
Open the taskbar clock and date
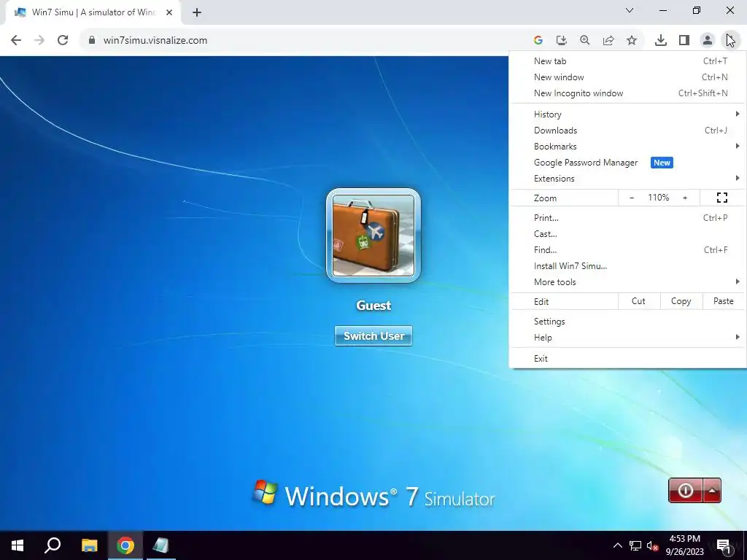pos(684,545)
